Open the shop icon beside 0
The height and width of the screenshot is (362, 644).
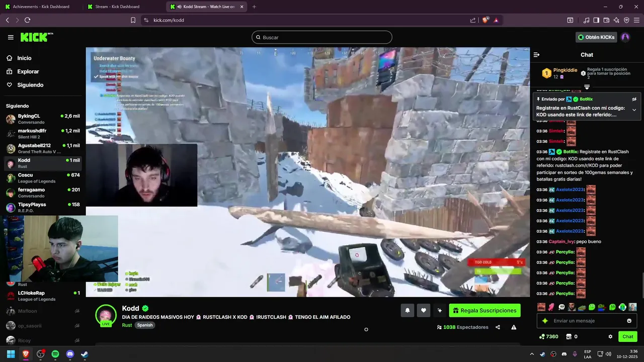569,337
